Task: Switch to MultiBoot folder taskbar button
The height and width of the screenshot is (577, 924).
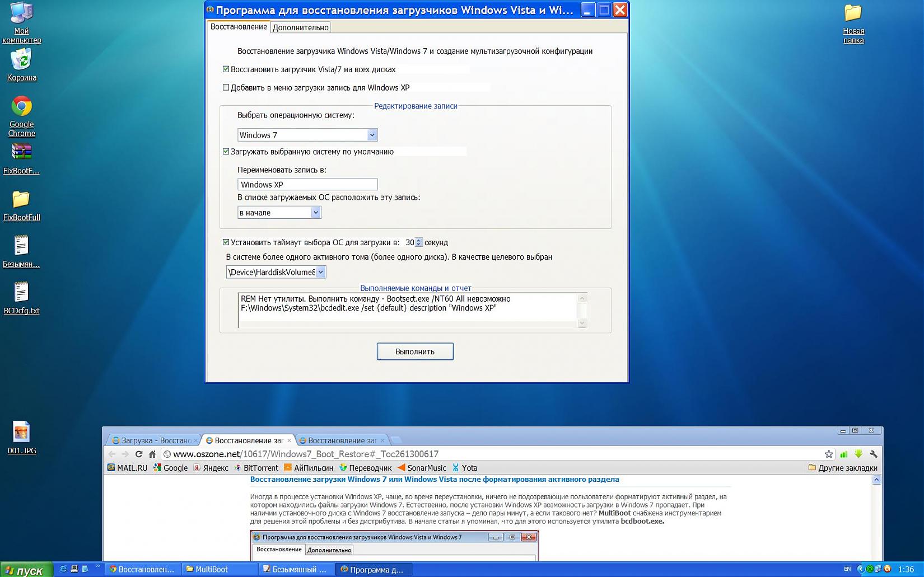Action: click(x=220, y=569)
